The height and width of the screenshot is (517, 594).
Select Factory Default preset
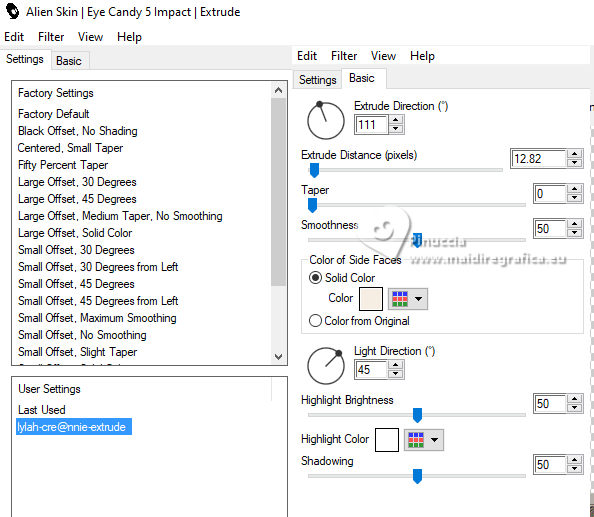pos(53,114)
